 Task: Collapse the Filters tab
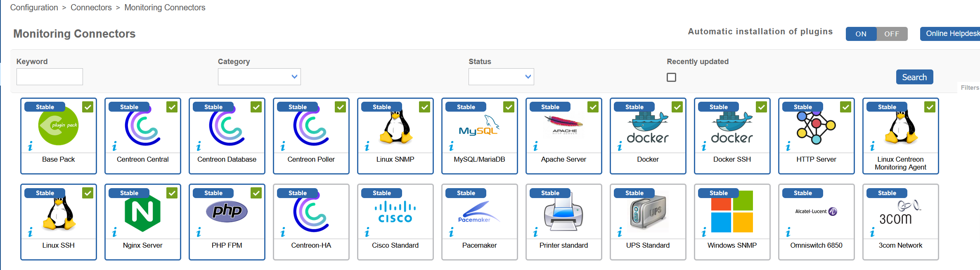pyautogui.click(x=969, y=88)
